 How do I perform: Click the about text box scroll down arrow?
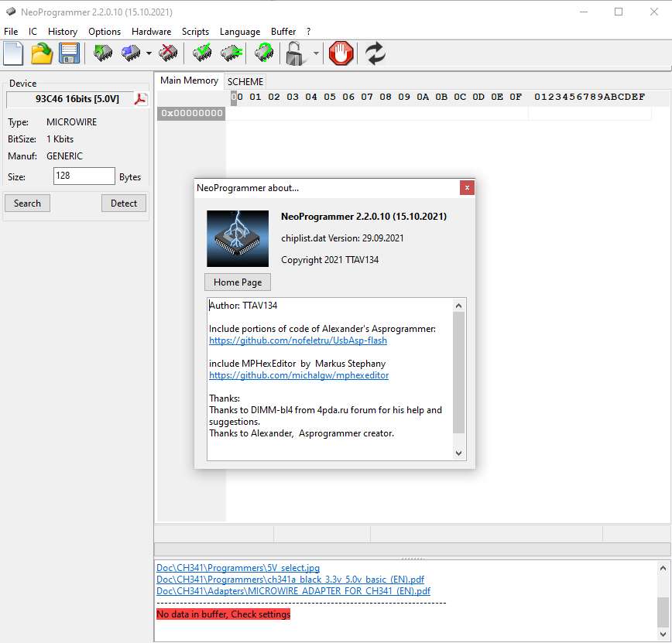pos(458,453)
